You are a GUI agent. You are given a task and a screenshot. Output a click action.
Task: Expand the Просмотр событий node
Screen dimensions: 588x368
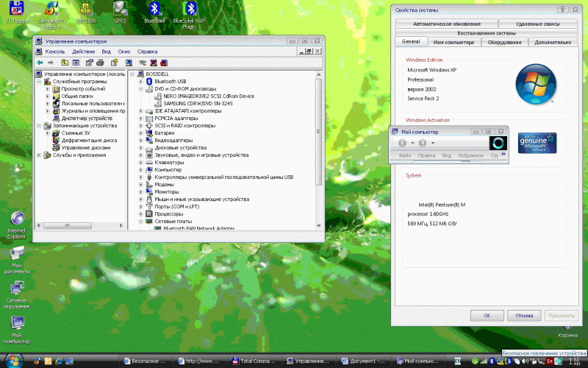[48, 89]
